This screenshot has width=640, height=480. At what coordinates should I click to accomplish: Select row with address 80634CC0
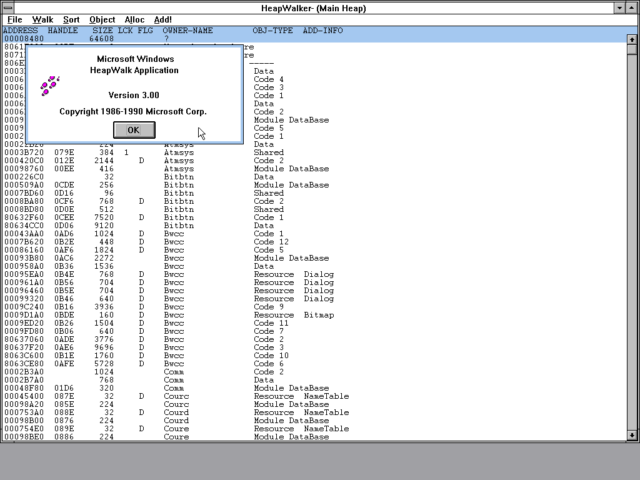point(314,225)
